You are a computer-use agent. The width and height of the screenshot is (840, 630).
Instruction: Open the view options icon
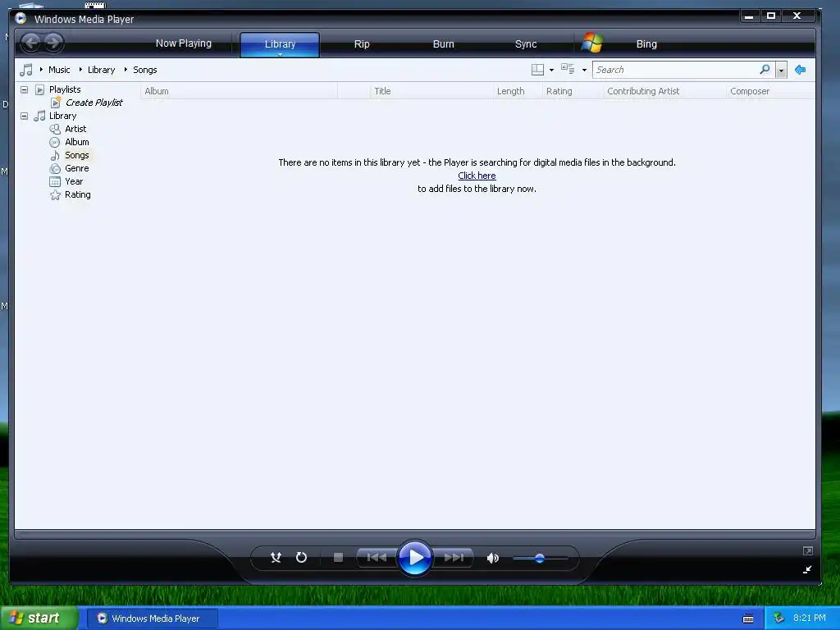point(568,69)
